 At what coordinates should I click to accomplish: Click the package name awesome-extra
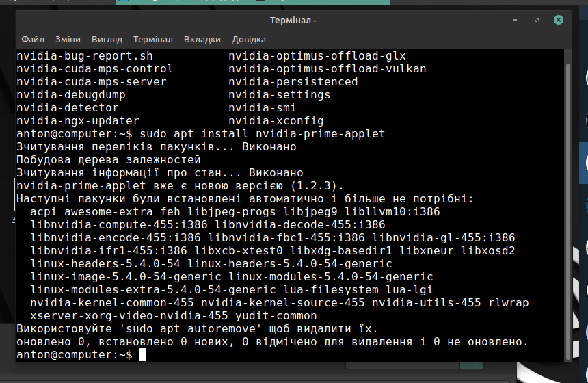tap(109, 212)
